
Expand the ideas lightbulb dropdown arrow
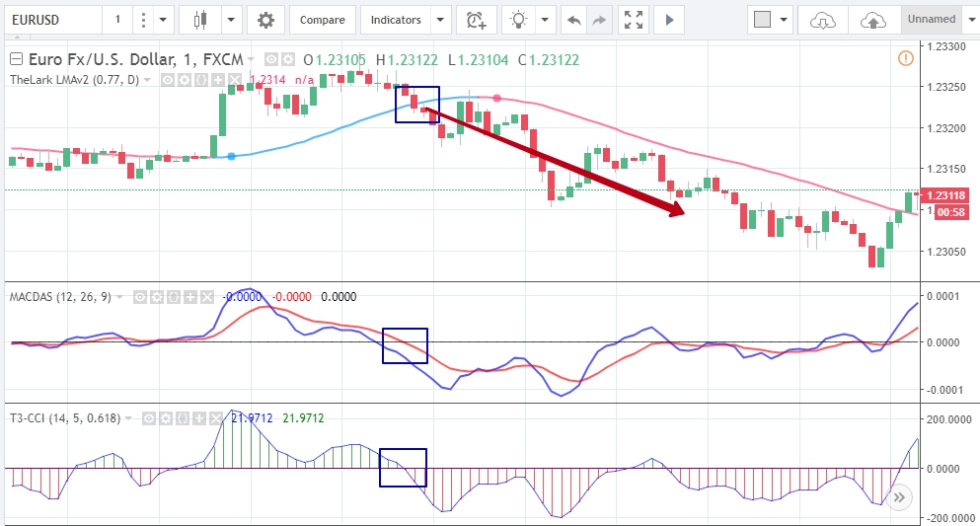coord(545,20)
